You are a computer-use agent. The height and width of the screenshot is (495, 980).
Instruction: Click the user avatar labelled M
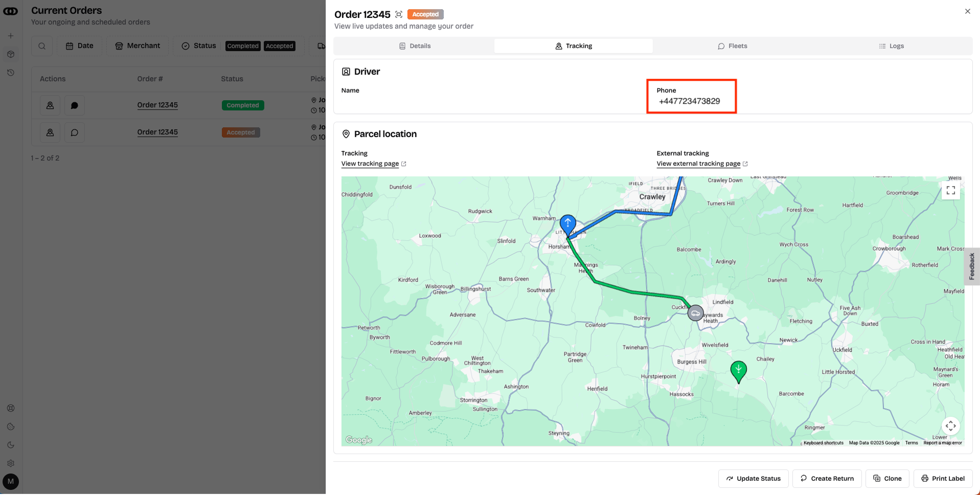[11, 482]
